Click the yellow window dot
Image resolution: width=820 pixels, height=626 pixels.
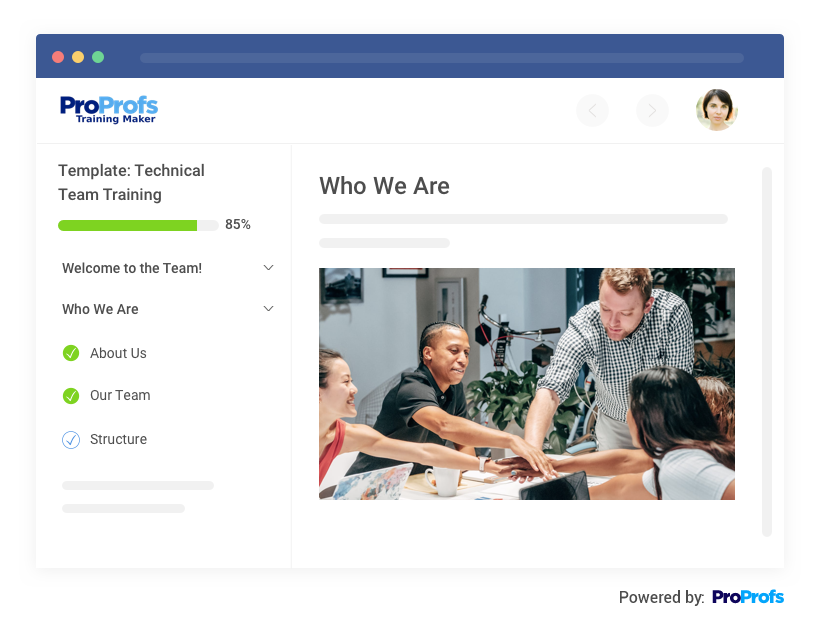click(x=78, y=57)
